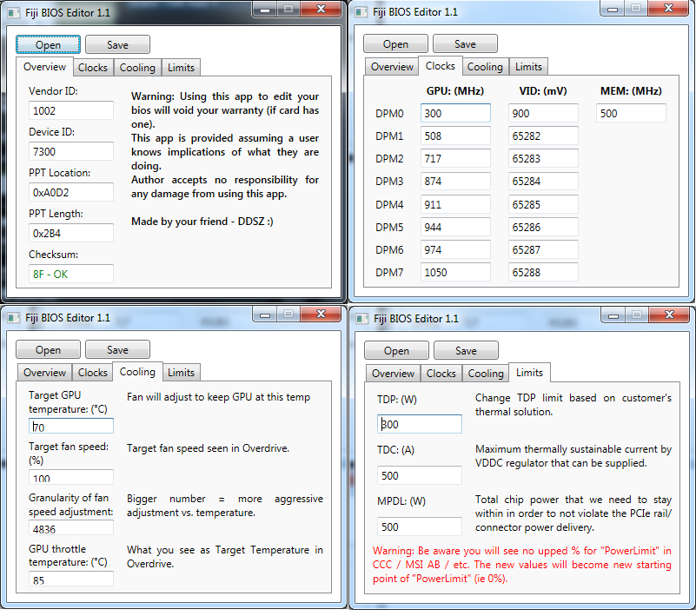The width and height of the screenshot is (696, 616).
Task: Click DPM0 VID field 900
Action: tap(543, 113)
